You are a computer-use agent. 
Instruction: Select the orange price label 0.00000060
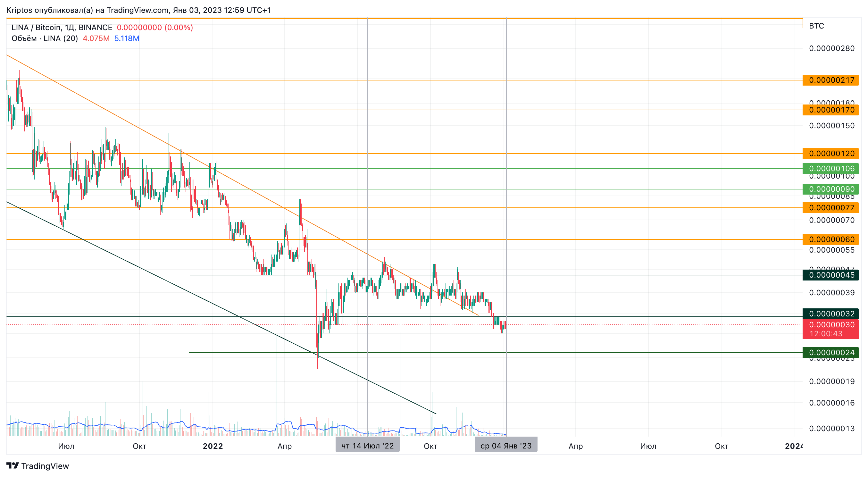point(830,239)
